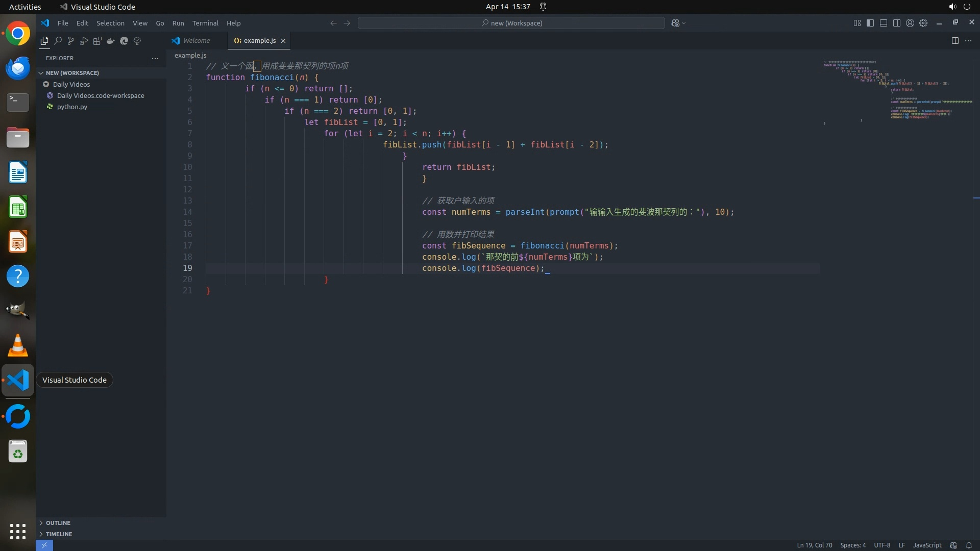Open the Terminal menu
The image size is (980, 551).
(205, 23)
